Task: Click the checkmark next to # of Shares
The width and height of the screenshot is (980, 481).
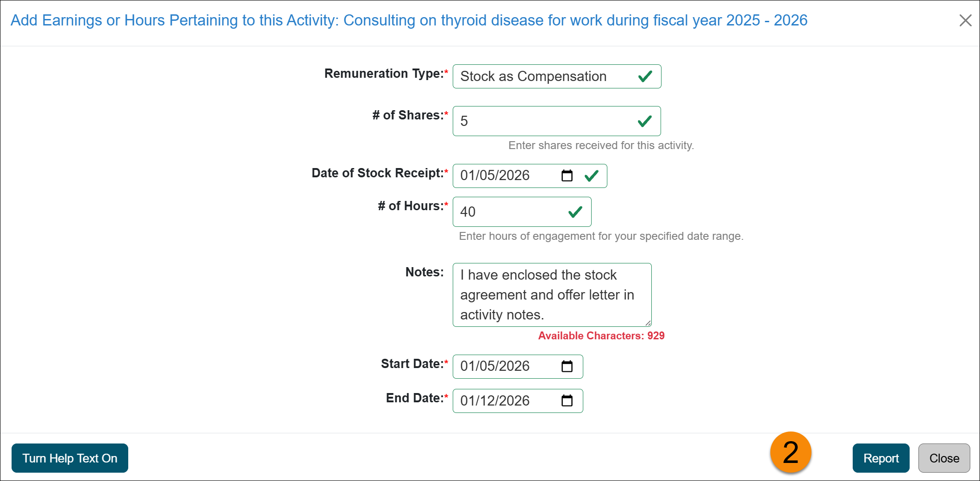Action: (x=645, y=121)
